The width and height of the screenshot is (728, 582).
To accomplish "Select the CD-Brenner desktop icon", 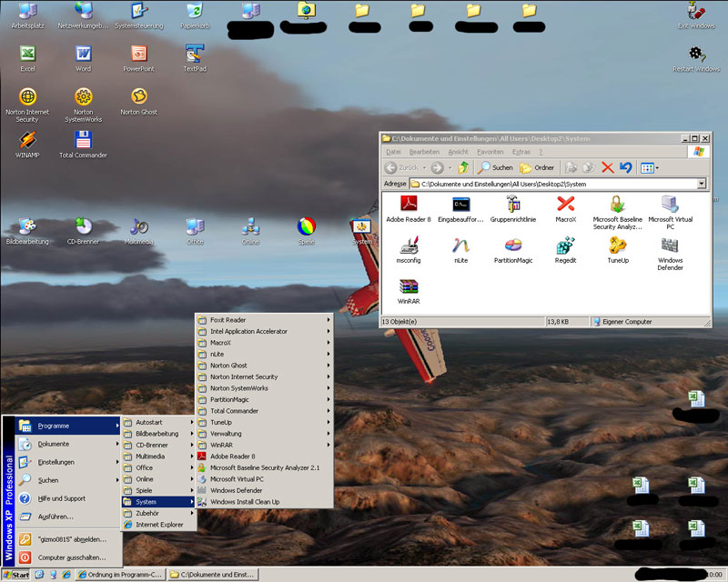I will point(84,231).
